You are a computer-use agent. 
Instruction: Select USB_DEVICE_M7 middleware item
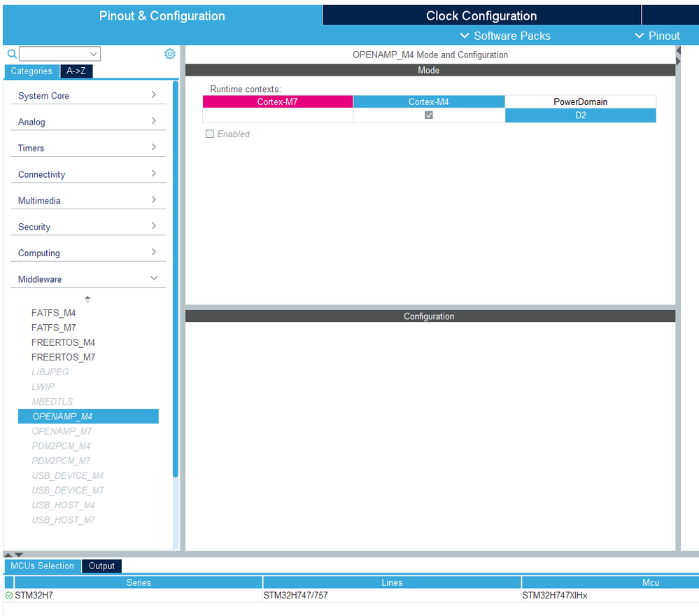68,490
